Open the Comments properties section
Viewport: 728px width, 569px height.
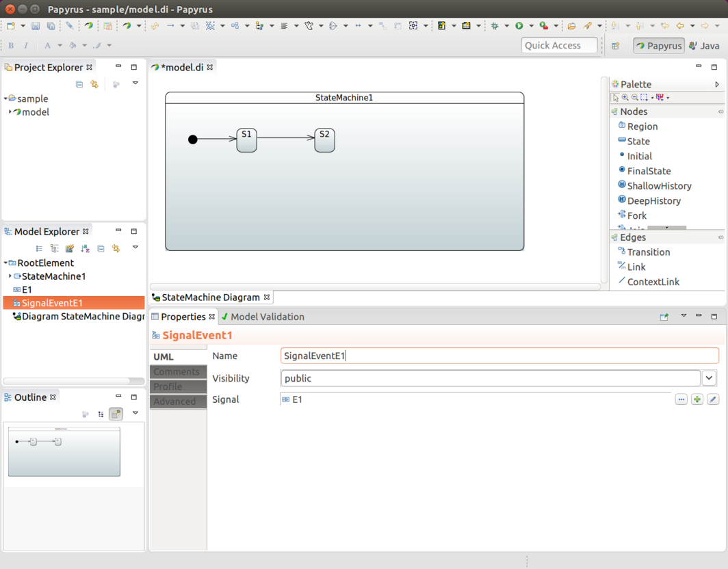(179, 372)
